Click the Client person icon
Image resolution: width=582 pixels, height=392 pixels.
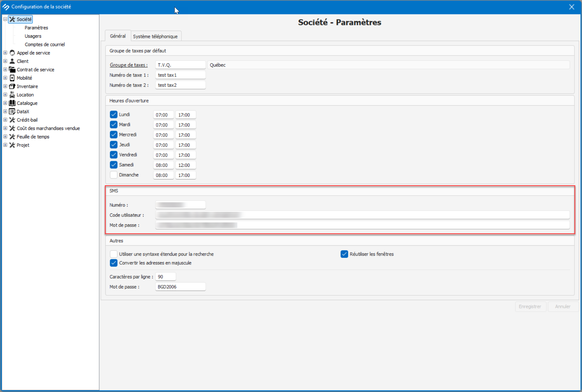tap(12, 61)
